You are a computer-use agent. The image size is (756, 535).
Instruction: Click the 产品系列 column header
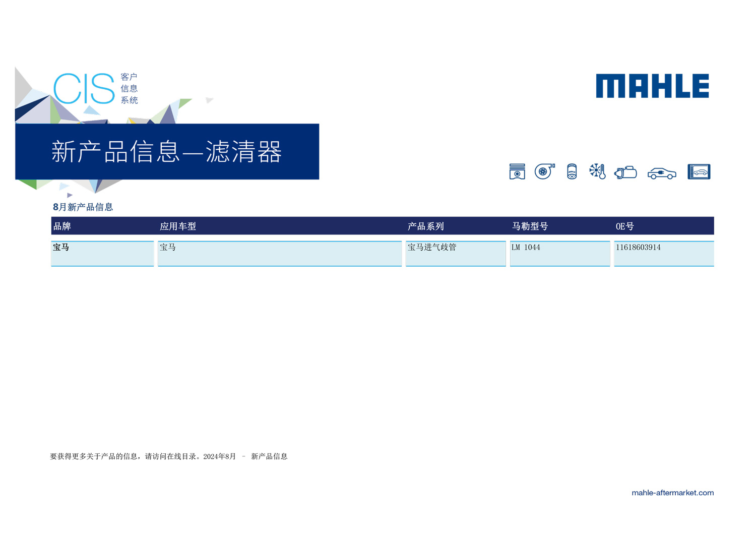(426, 226)
